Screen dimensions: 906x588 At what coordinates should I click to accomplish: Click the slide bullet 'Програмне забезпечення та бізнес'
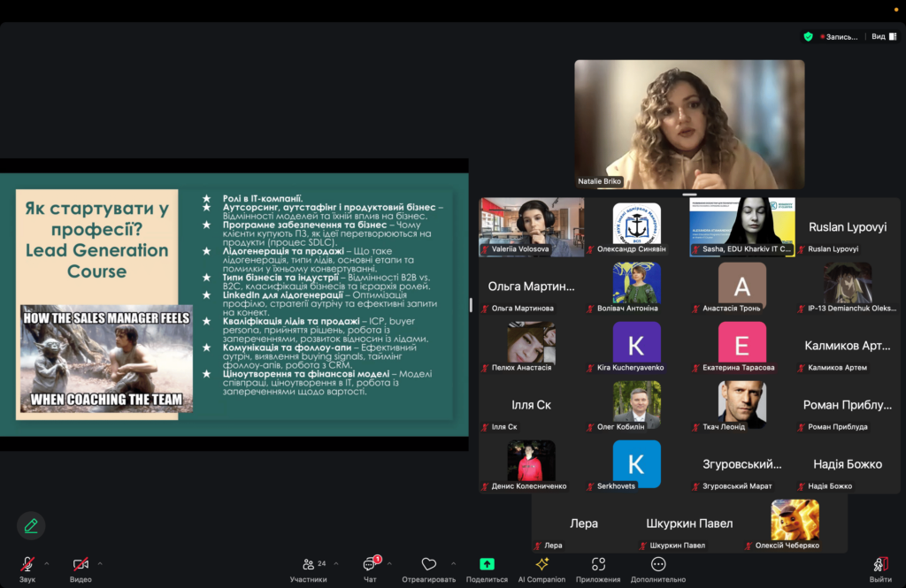(x=305, y=225)
